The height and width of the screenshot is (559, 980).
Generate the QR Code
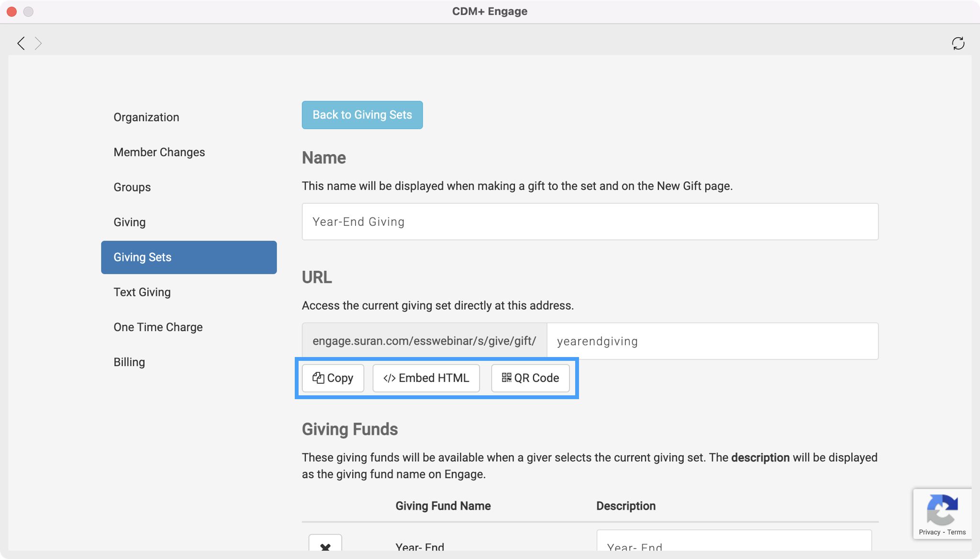[530, 378]
